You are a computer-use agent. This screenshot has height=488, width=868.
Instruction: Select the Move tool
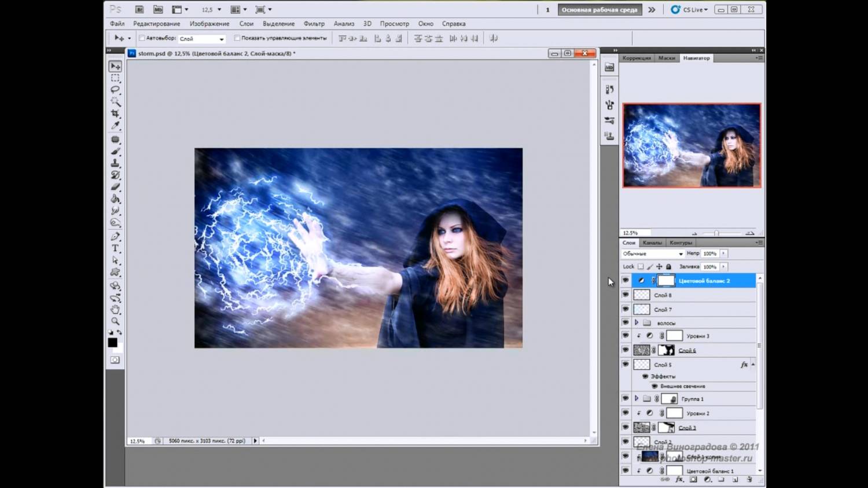(x=115, y=67)
